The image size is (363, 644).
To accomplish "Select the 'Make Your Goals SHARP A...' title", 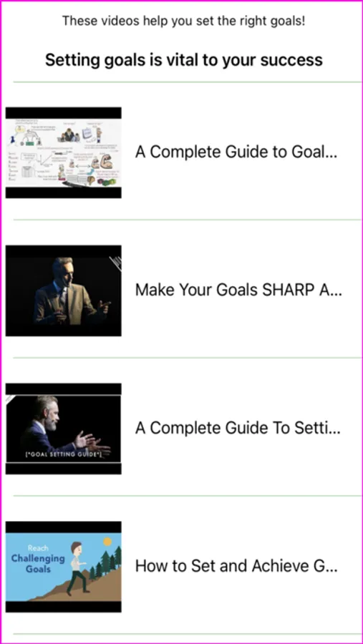I will point(238,291).
